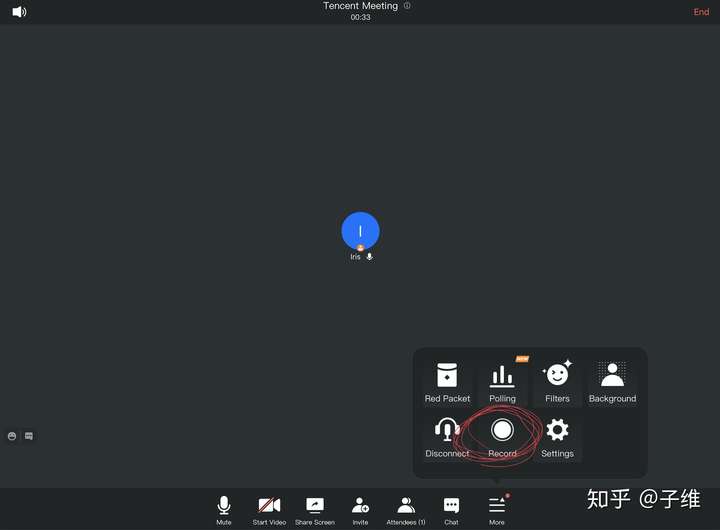Click the participant name Iris
This screenshot has width=720, height=530.
click(355, 257)
